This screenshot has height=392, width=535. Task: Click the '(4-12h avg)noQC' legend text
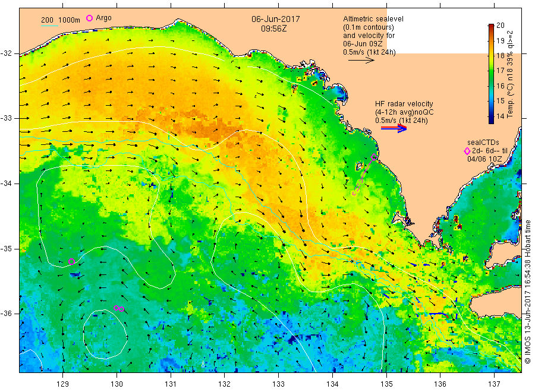[x=404, y=112]
